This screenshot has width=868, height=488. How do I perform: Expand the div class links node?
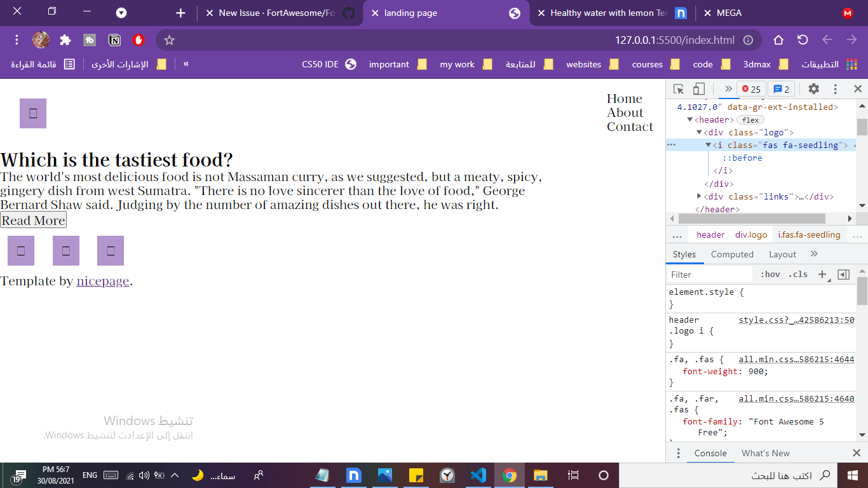[x=699, y=196]
